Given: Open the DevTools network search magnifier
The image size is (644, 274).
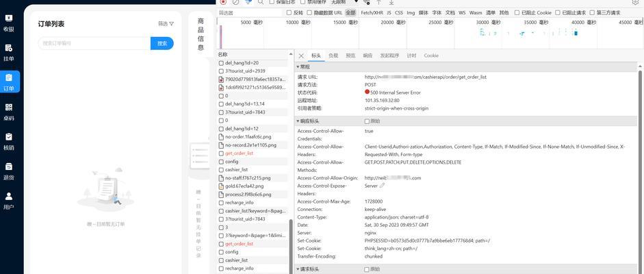Looking at the screenshot, I should 260,1.
